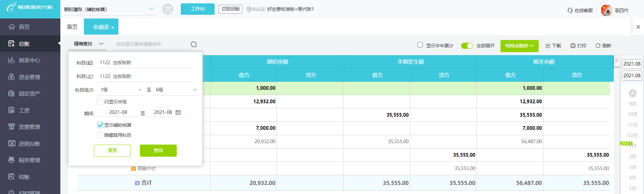Check the 只显示末级 checkbox
The width and height of the screenshot is (644, 194).
point(100,102)
